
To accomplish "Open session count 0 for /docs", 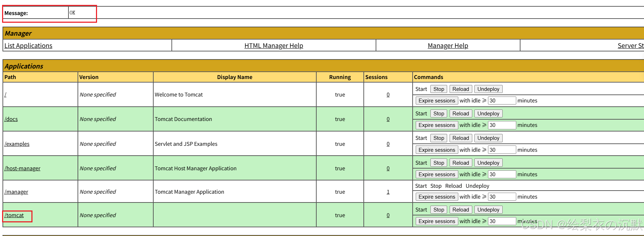I will point(388,119).
